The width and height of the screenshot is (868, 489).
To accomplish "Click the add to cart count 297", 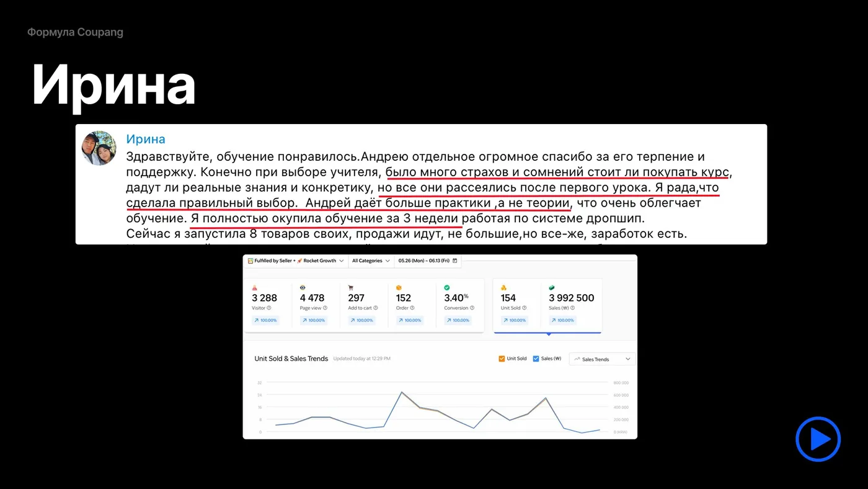I will coord(356,298).
